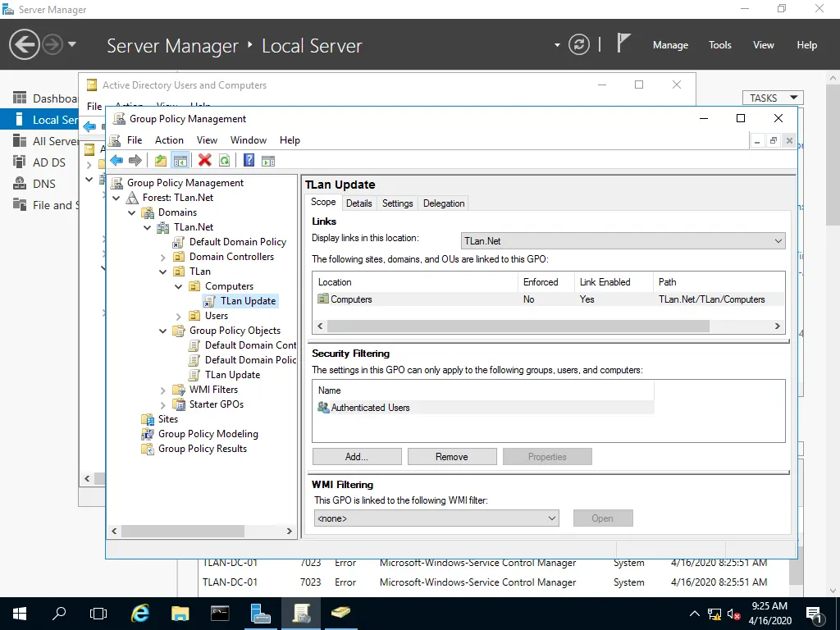840x630 pixels.
Task: Collapse the TLan.Net domain node
Action: coord(148,227)
